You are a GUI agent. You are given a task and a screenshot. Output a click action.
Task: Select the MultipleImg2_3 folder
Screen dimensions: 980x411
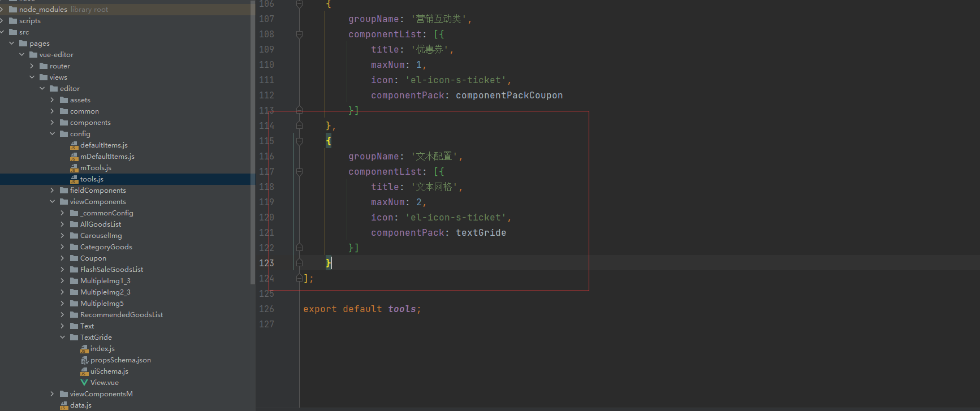pos(105,292)
